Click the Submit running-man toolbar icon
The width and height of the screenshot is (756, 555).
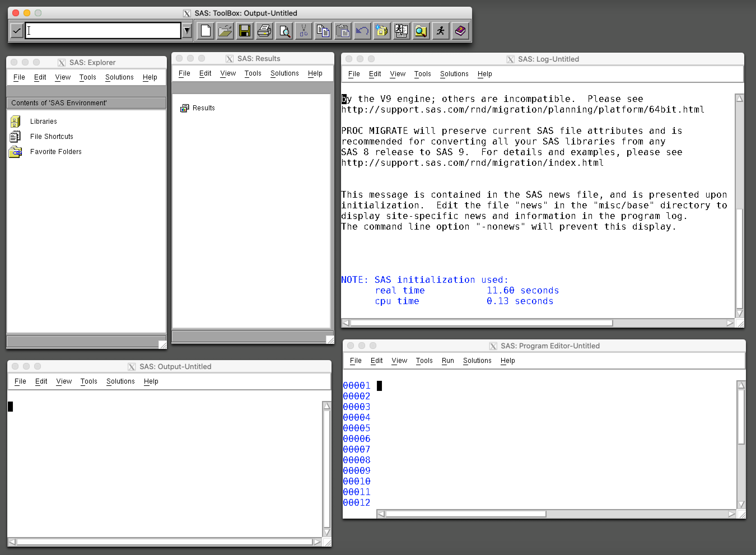(440, 31)
